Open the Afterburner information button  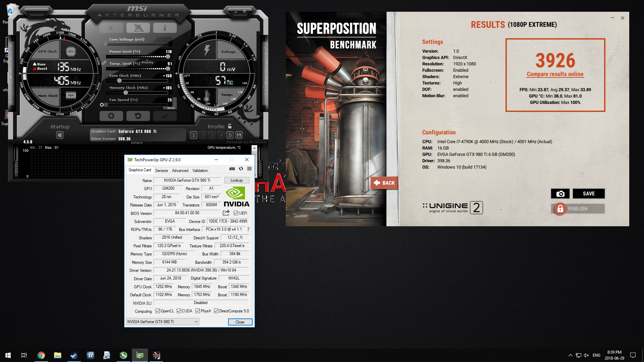(x=165, y=28)
